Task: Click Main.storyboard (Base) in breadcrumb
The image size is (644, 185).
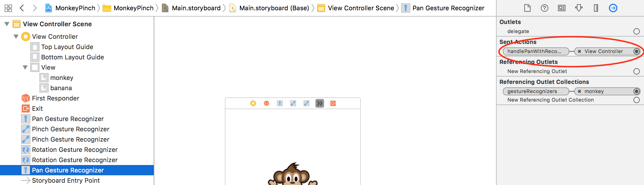Action: pyautogui.click(x=274, y=8)
